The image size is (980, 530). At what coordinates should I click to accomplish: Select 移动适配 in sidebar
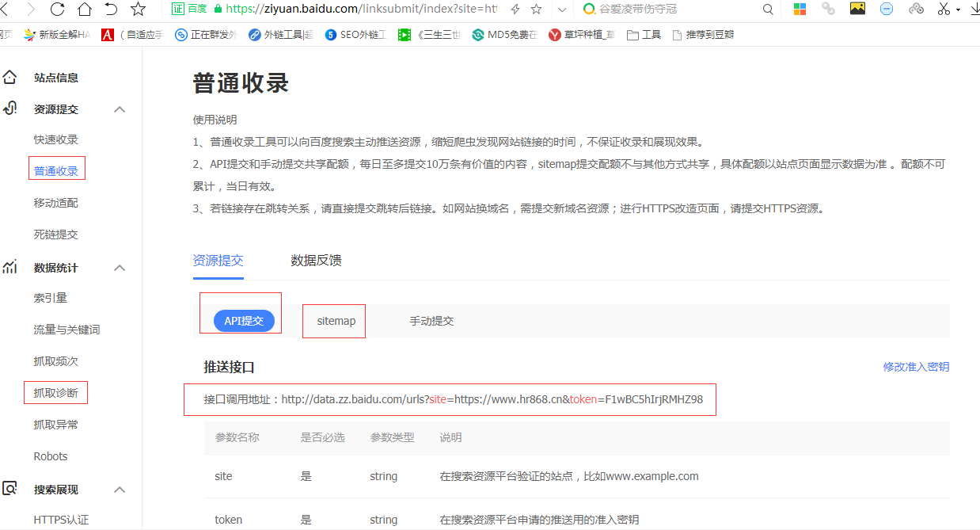point(56,203)
